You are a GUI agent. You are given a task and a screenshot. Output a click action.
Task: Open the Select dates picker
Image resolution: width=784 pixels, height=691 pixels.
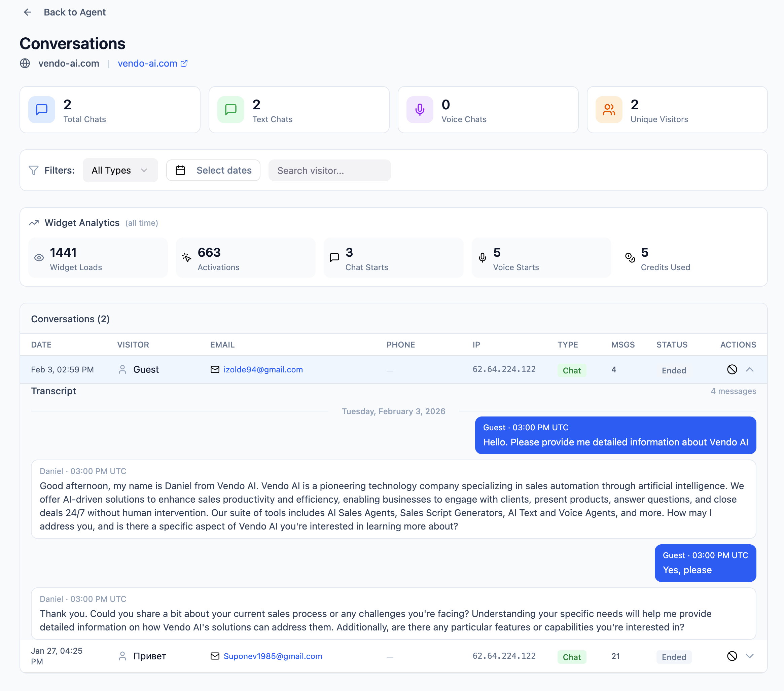pyautogui.click(x=213, y=170)
